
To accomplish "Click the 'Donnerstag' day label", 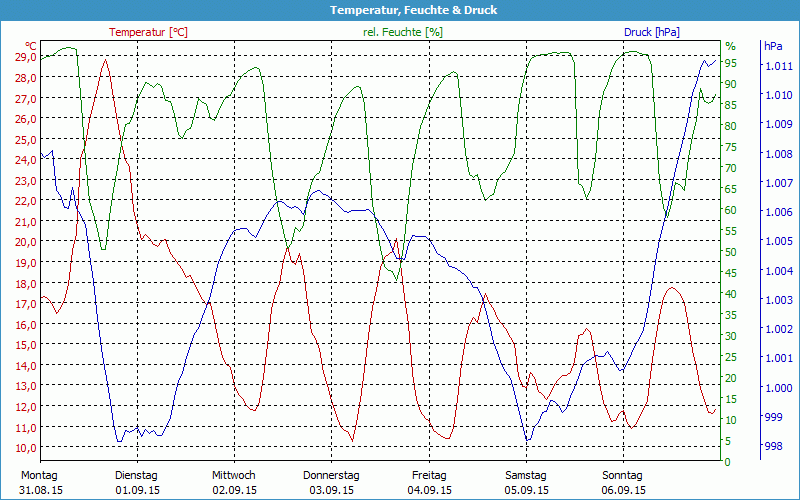I will pos(331,476).
